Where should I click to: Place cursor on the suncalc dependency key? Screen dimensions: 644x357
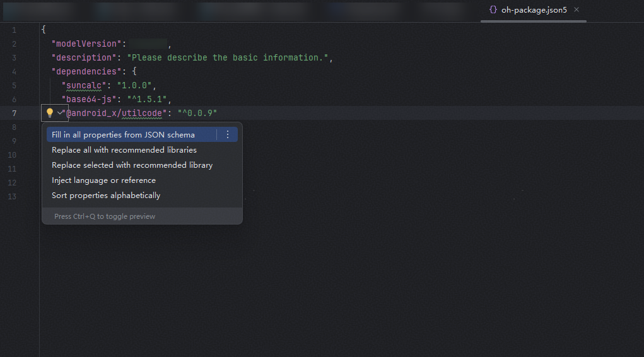[x=84, y=85]
